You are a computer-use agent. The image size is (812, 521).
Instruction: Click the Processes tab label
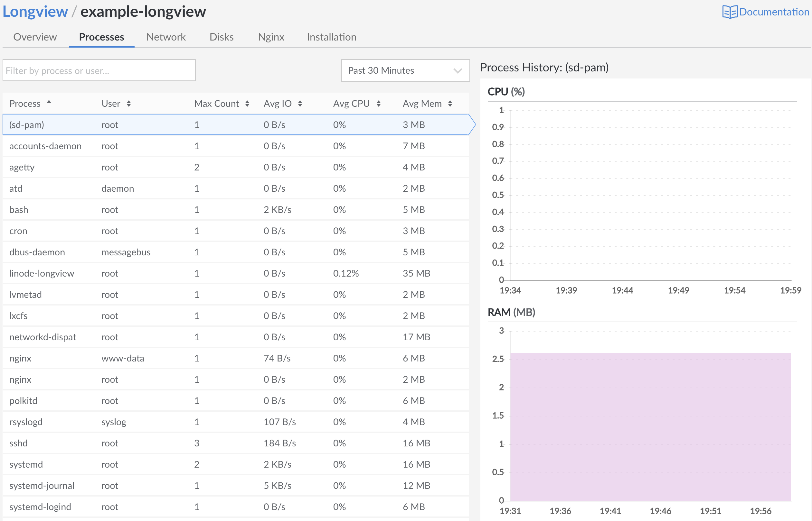tap(102, 37)
